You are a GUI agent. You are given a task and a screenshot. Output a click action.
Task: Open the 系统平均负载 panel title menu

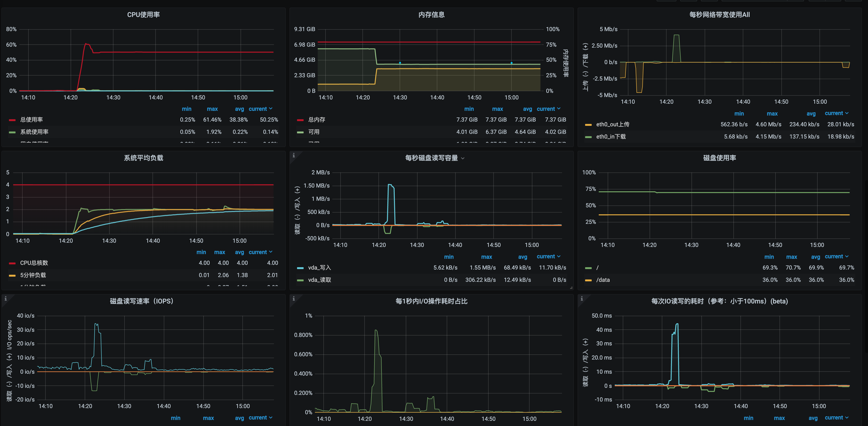pyautogui.click(x=144, y=158)
